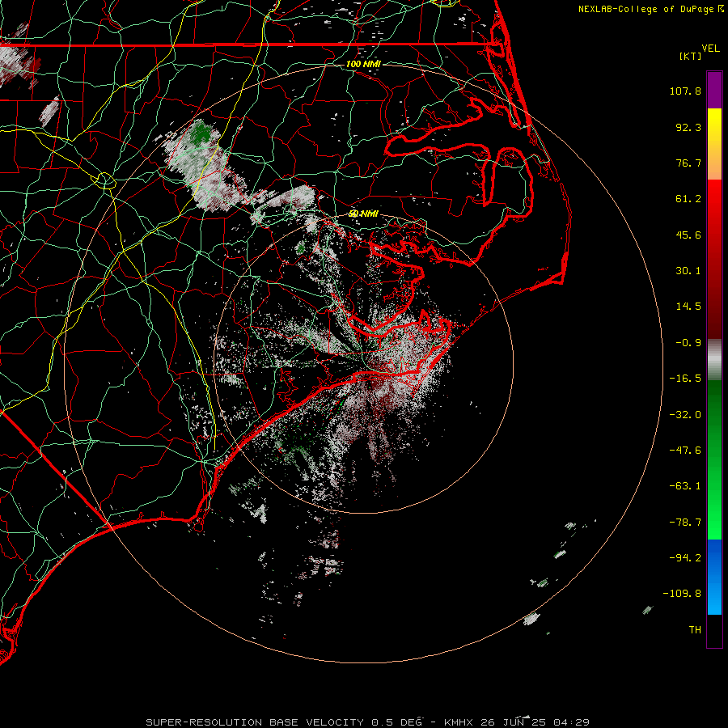Screen dimensions: 728x728
Task: Click the -16.5 velocity scale value
Action: pyautogui.click(x=685, y=379)
